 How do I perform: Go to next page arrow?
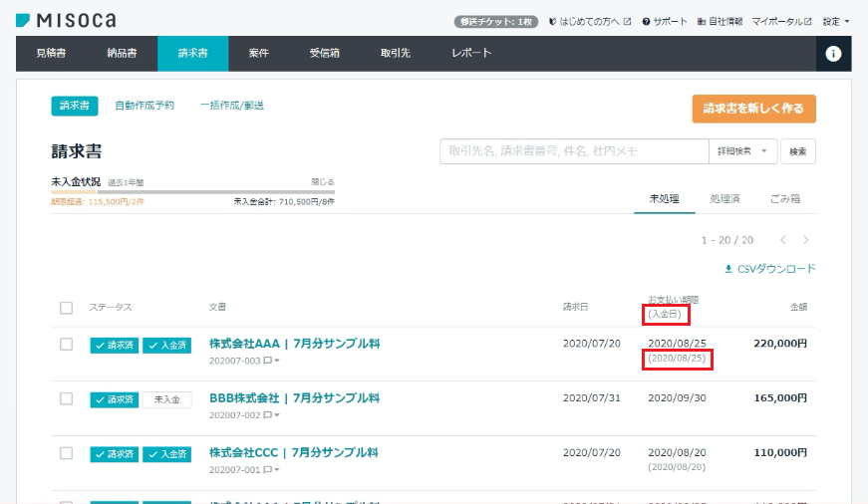(806, 240)
